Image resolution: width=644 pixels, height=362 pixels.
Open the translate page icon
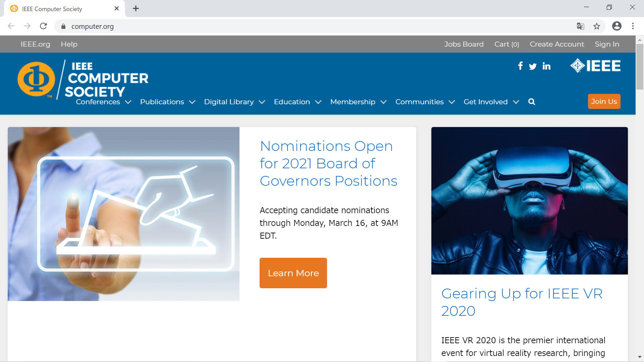581,26
